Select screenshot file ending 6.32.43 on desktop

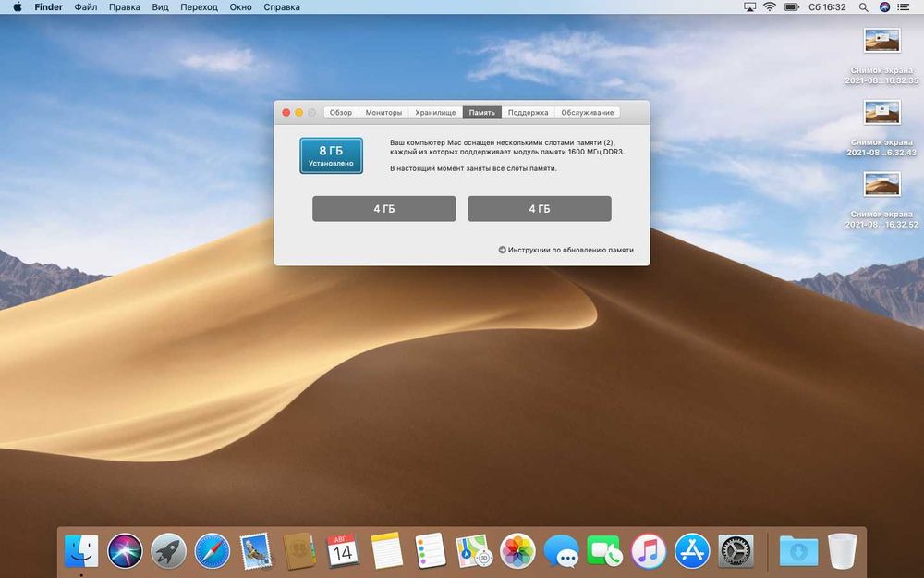[881, 128]
